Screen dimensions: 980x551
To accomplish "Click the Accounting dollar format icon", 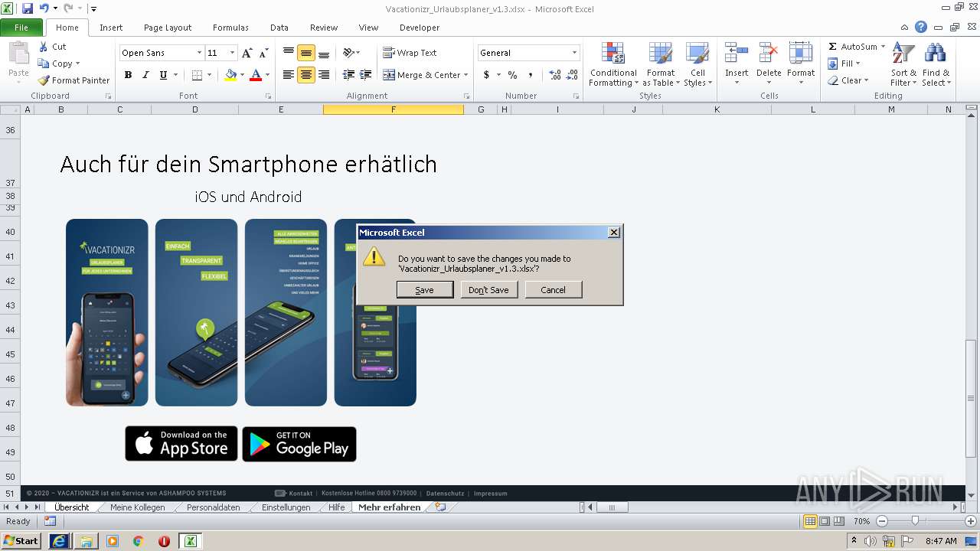I will (x=486, y=75).
